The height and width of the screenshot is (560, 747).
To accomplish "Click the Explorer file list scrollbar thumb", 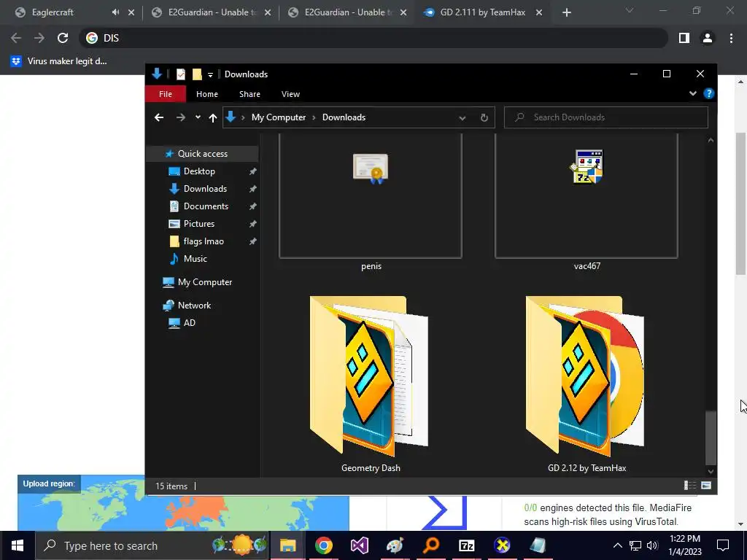I will (x=711, y=437).
